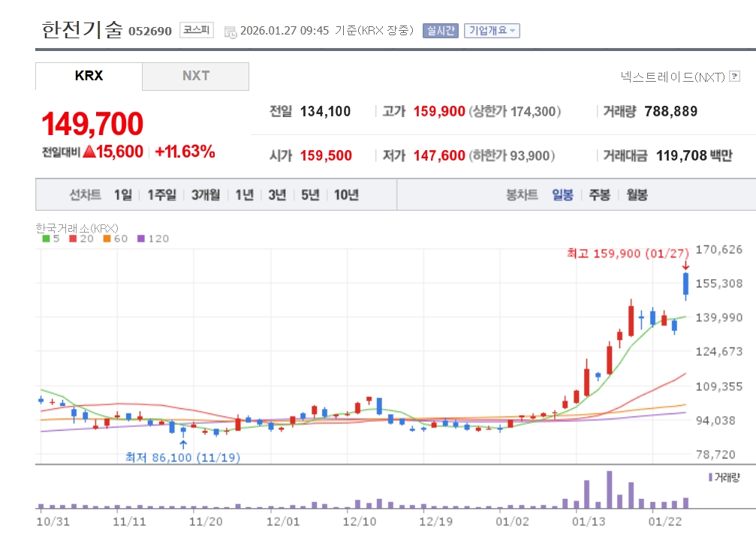The width and height of the screenshot is (756, 550).
Task: Click the green 5-day moving average swatch
Action: [46, 239]
